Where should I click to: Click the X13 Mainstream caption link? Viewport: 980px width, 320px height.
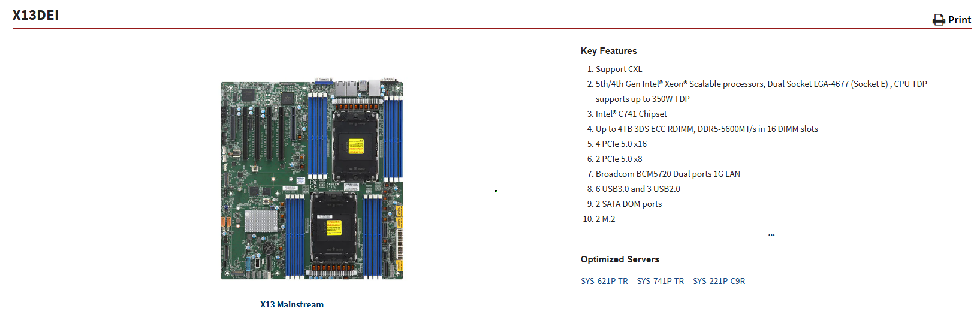pyautogui.click(x=291, y=304)
